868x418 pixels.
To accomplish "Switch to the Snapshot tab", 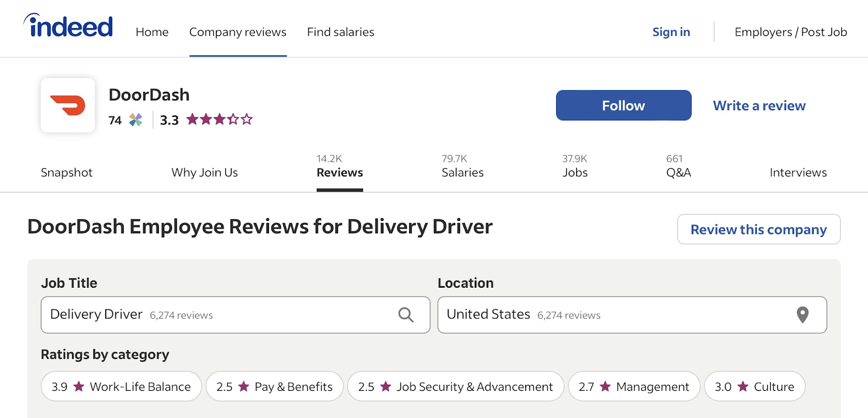I will click(67, 172).
